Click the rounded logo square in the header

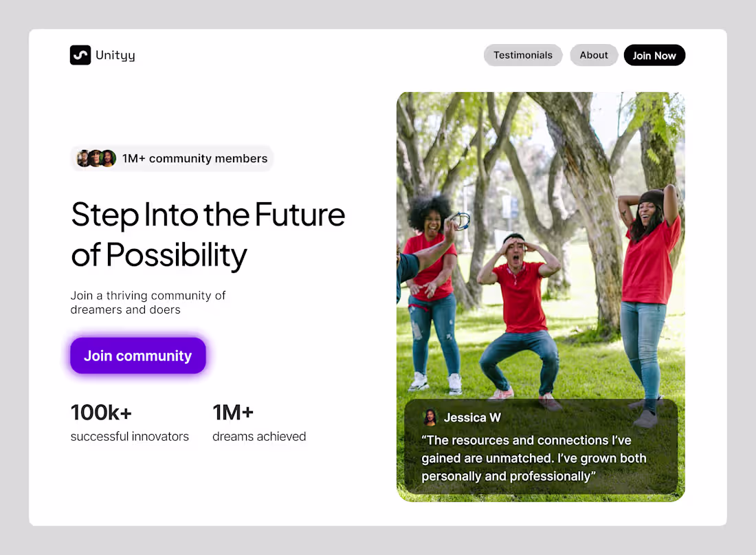coord(80,55)
